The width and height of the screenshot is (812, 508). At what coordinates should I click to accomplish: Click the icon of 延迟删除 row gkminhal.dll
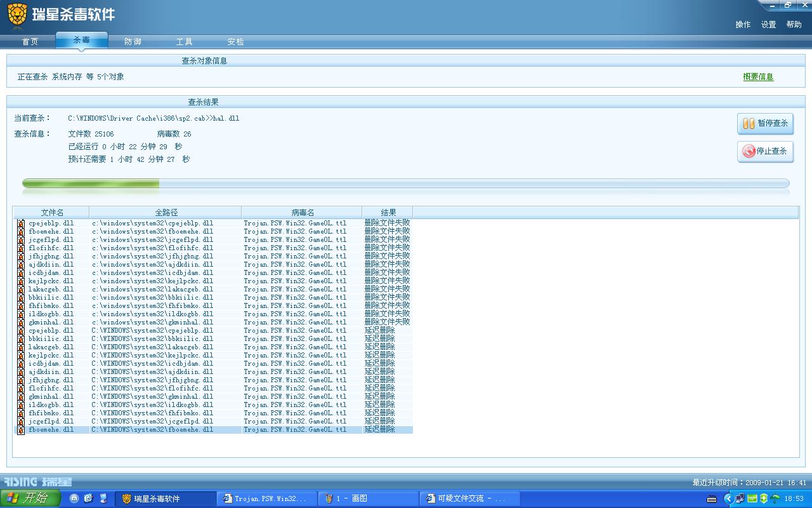[x=21, y=397]
